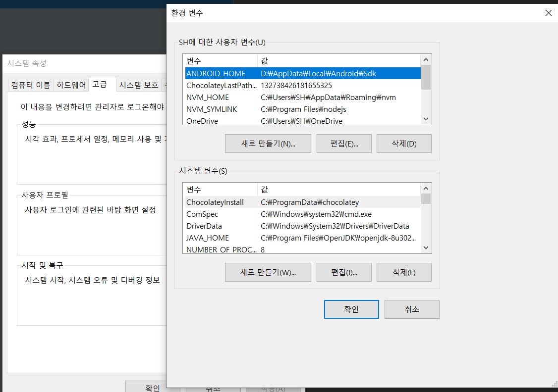Click the C:\Program Files\nodejs value cell
The width and height of the screenshot is (558, 392).
click(303, 109)
